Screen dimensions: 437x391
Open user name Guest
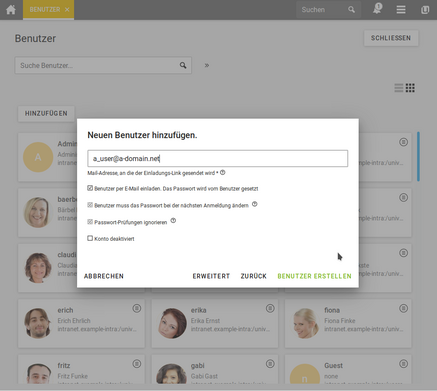(x=333, y=366)
